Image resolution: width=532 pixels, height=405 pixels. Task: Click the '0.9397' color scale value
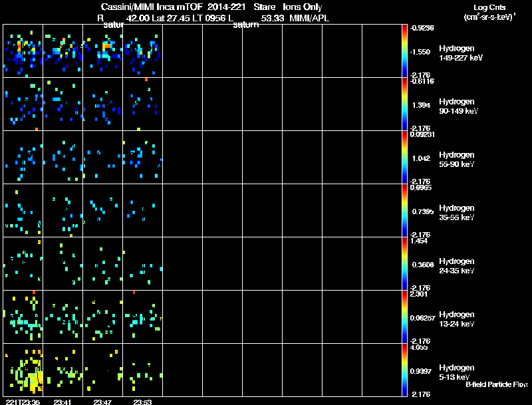click(421, 372)
